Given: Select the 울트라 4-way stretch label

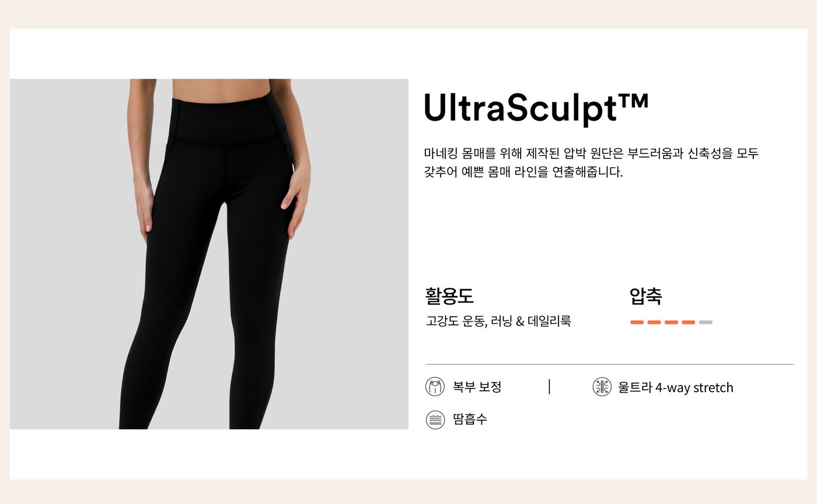Looking at the screenshot, I should click(x=675, y=387).
